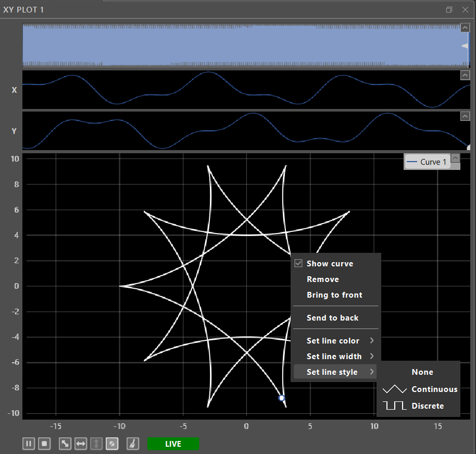Open the Set line width submenu
Image resolution: width=476 pixels, height=454 pixels.
[334, 357]
